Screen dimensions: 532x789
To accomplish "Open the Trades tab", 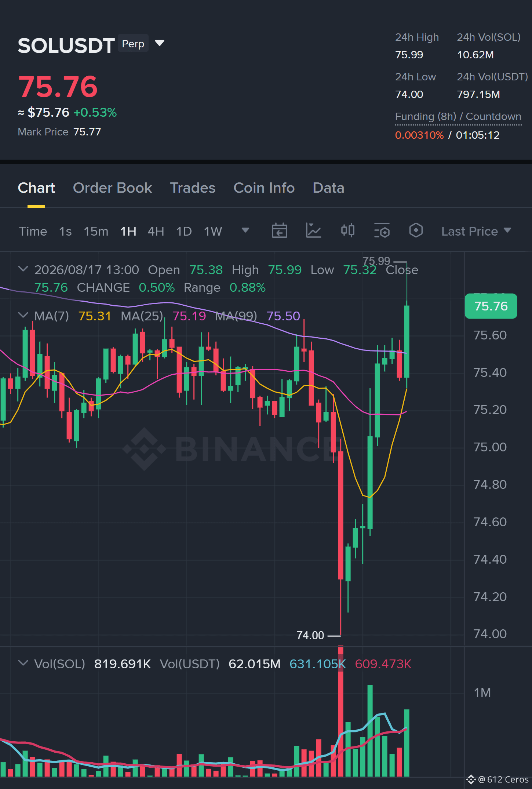I will point(193,188).
